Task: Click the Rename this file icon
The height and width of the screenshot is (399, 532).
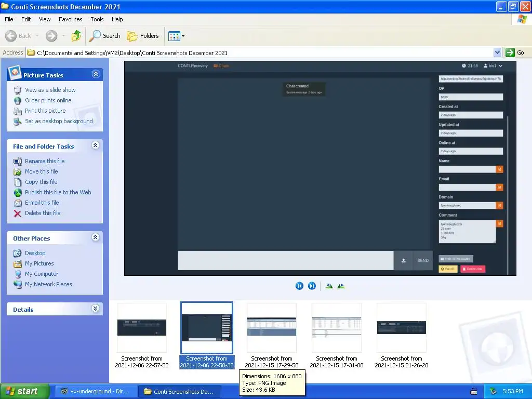Action: (x=18, y=162)
